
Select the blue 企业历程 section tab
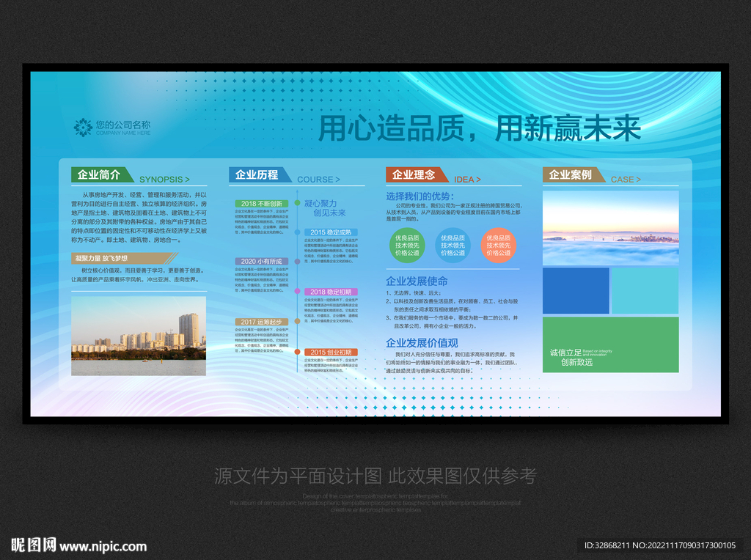point(260,174)
